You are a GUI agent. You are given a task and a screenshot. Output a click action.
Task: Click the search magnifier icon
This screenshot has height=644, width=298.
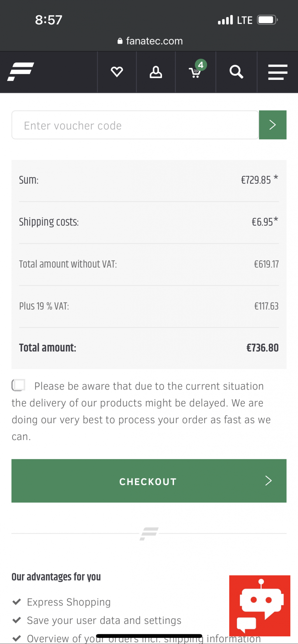click(236, 72)
